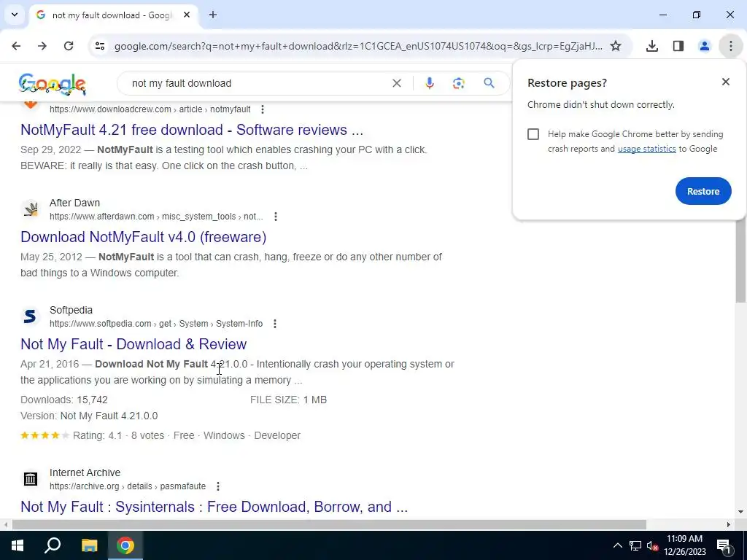The height and width of the screenshot is (560, 747).
Task: Open options for After Dawn result
Action: pos(275,217)
